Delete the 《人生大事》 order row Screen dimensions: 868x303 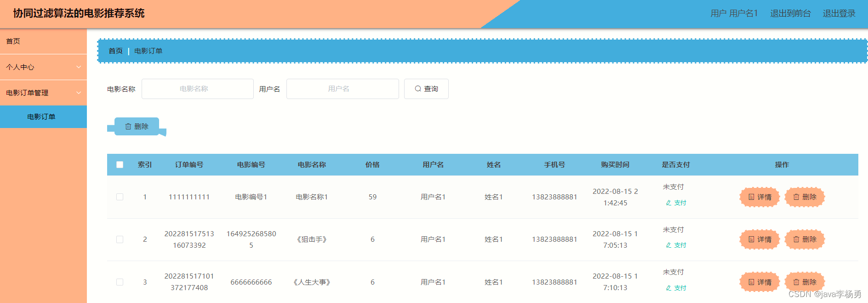coord(805,282)
